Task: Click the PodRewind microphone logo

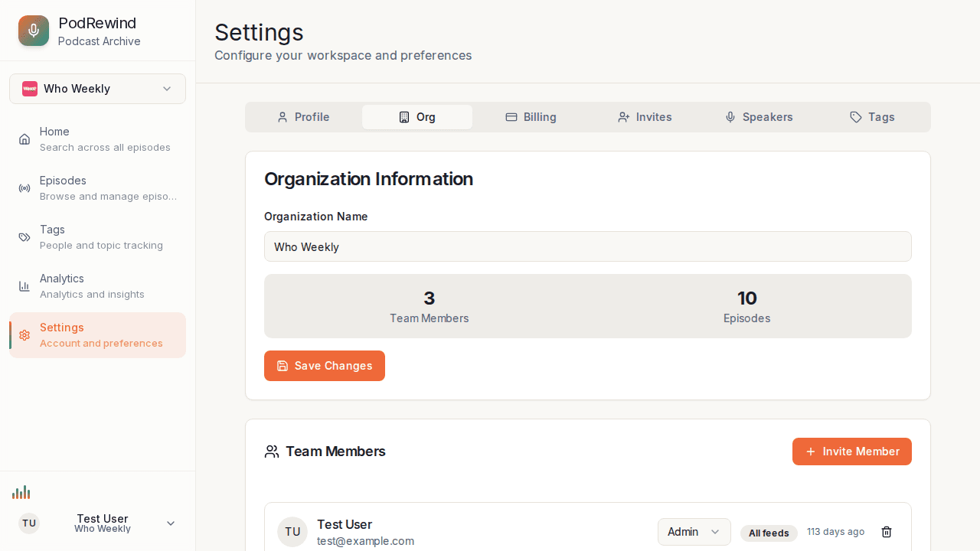Action: pos(33,31)
